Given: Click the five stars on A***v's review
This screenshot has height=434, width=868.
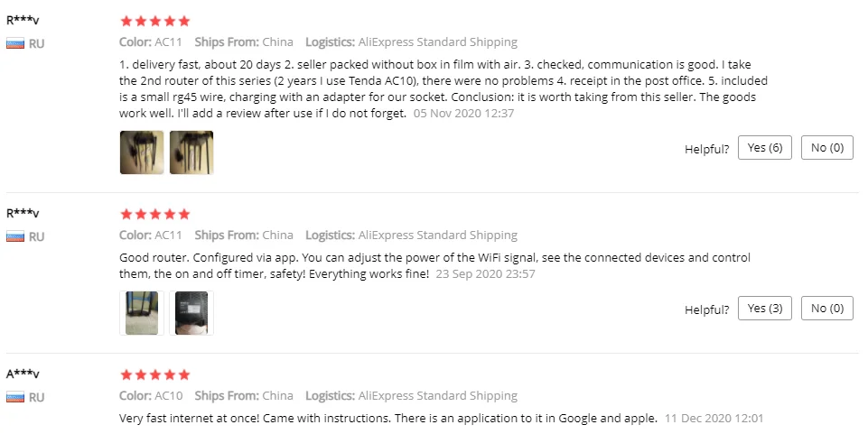Looking at the screenshot, I should [x=154, y=374].
